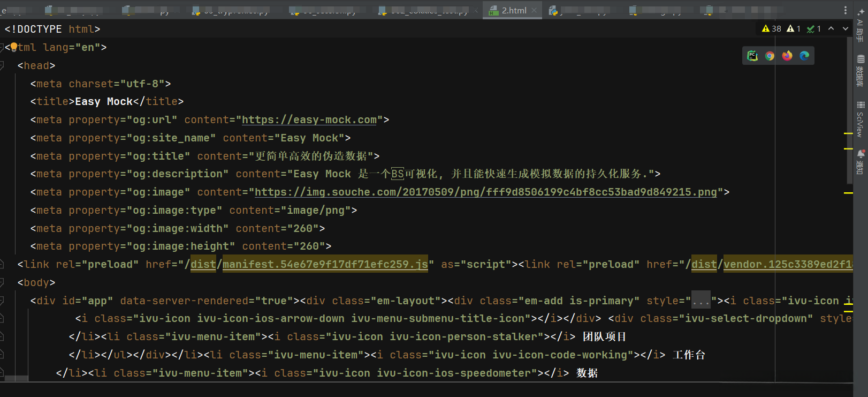This screenshot has width=868, height=397.
Task: Toggle the fold marker on the ivu-icon-ios-arrow-down line
Action: coord(2,318)
